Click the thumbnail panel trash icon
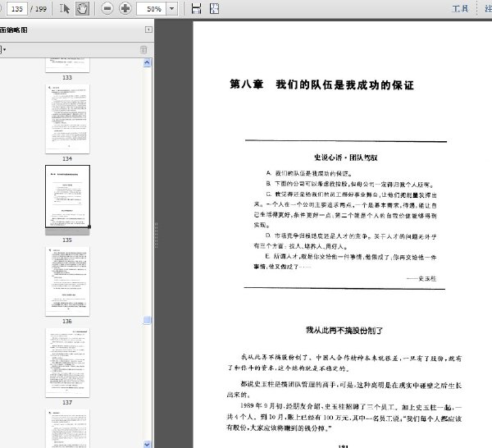 pos(143,49)
